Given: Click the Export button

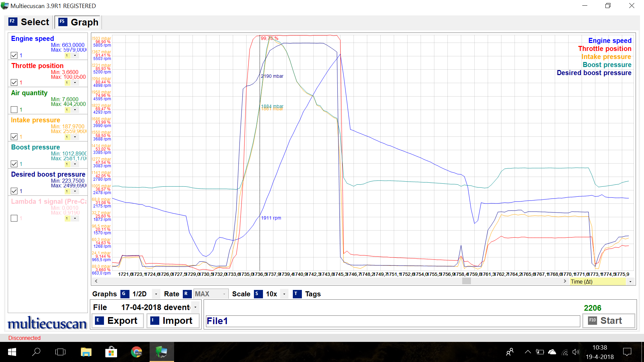Looking at the screenshot, I should [117, 321].
